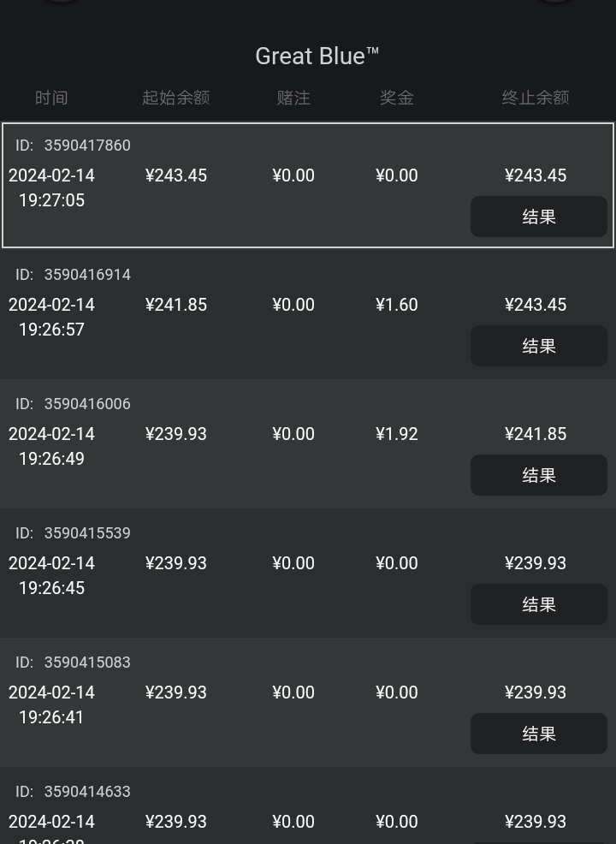Click the ¥1.60 prize amount
Screen dimensions: 616x844
397,305
